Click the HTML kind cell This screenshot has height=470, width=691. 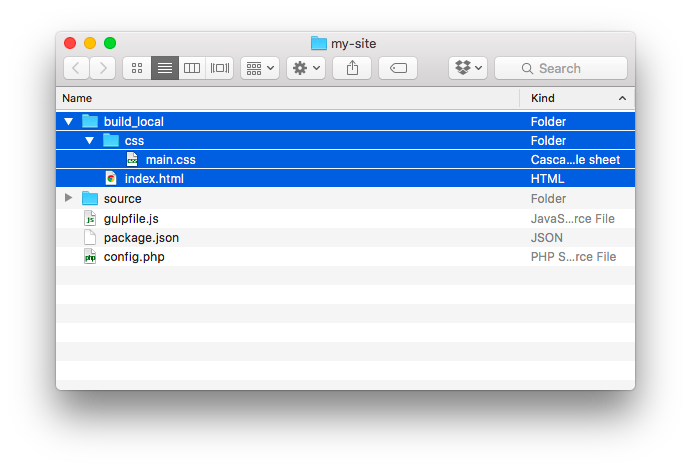click(x=547, y=179)
